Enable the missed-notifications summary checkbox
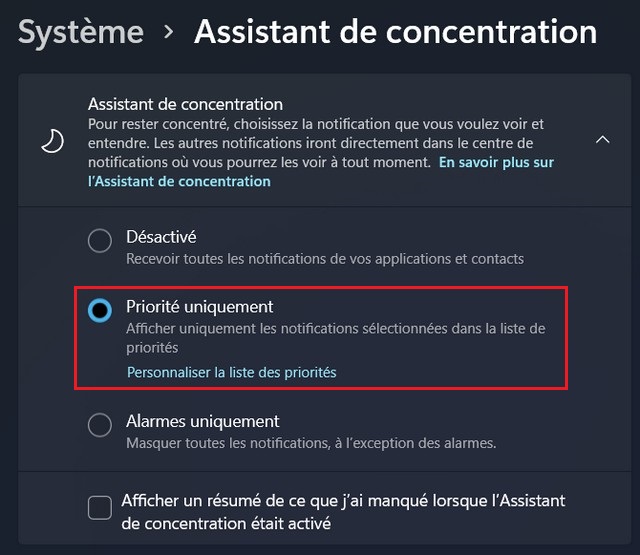Viewport: 640px width, 555px height. (100, 508)
